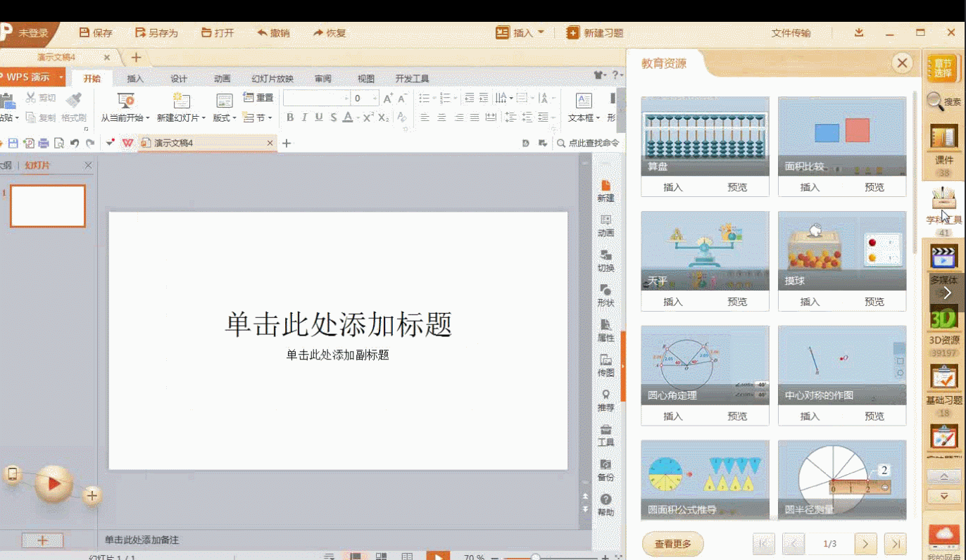
Task: Open the 基础习题 exercises icon
Action: (x=943, y=380)
